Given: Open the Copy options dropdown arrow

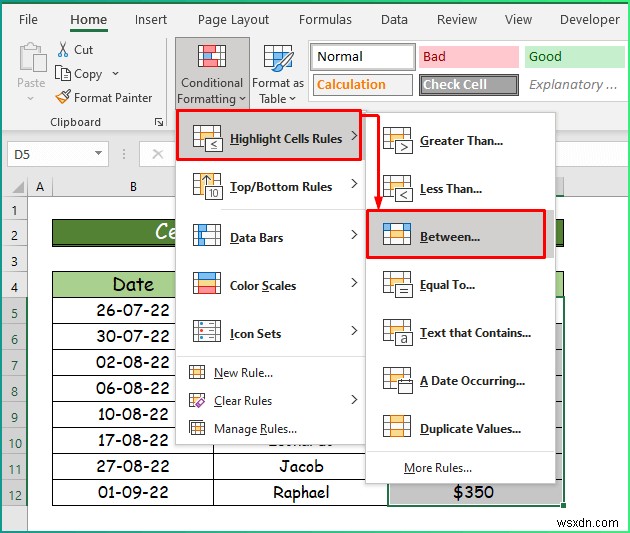Looking at the screenshot, I should (116, 74).
